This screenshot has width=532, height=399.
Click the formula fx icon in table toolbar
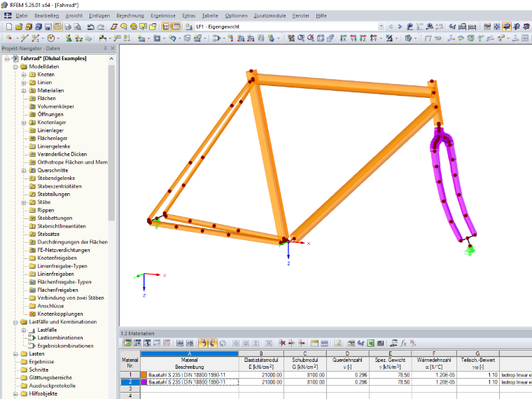tap(403, 344)
